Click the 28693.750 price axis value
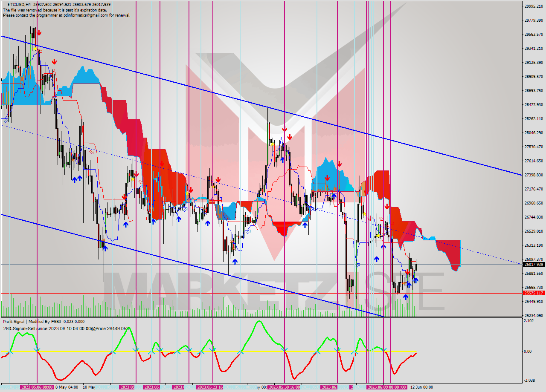This screenshot has height=392, width=546. [x=534, y=90]
